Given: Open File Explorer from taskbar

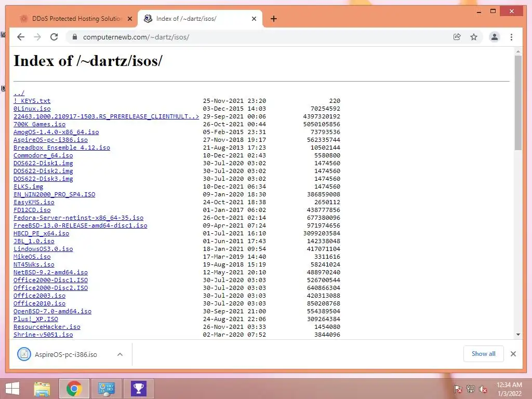Looking at the screenshot, I should tap(42, 389).
